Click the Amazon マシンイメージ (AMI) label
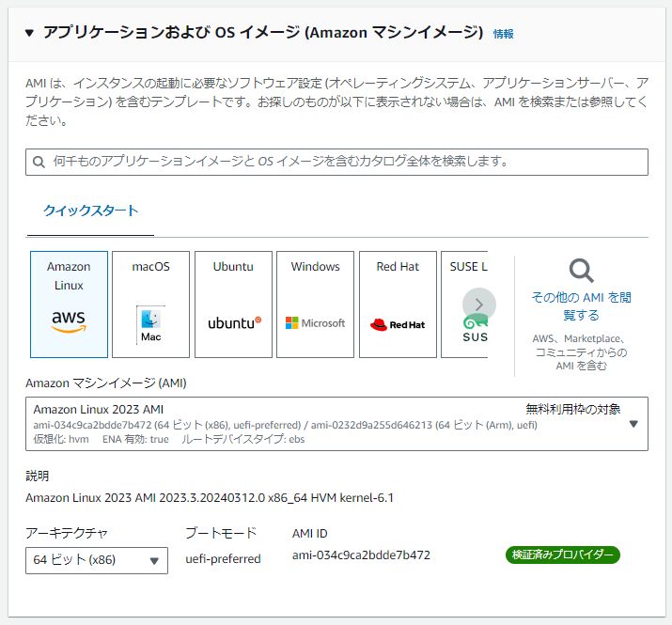The image size is (672, 625). point(106,383)
